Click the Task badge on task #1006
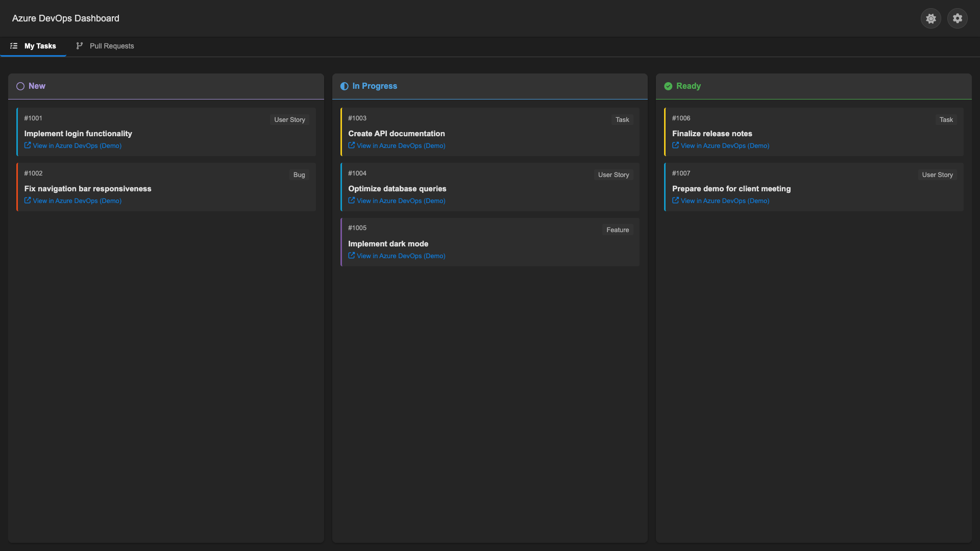This screenshot has height=551, width=980. coord(946,120)
